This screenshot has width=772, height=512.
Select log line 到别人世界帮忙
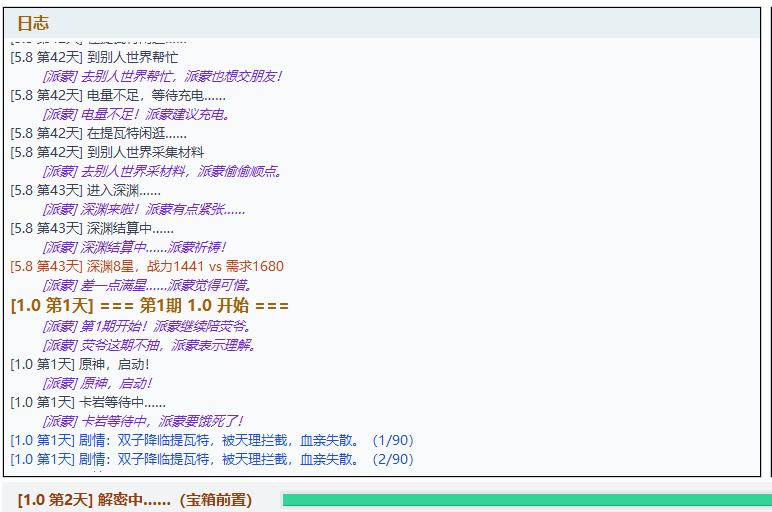click(94, 57)
